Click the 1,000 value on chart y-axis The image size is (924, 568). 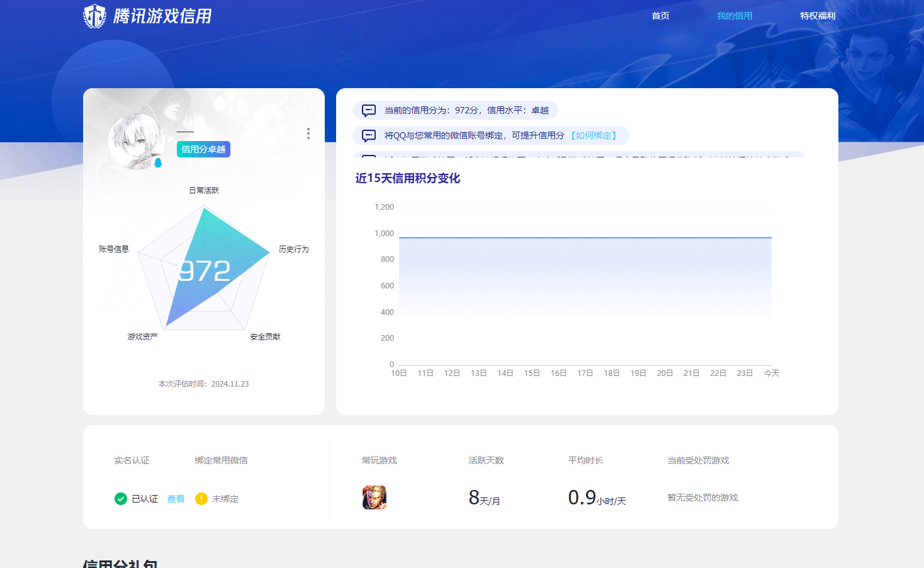tap(384, 234)
